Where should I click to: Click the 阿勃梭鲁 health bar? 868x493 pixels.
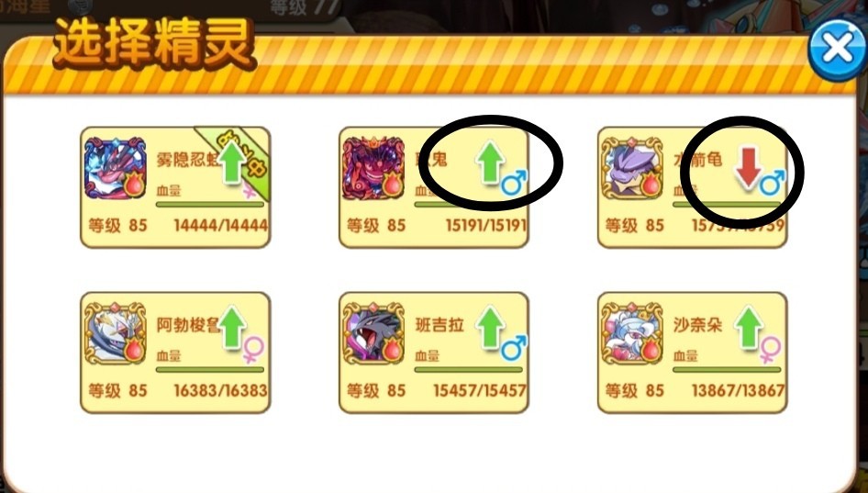point(210,369)
